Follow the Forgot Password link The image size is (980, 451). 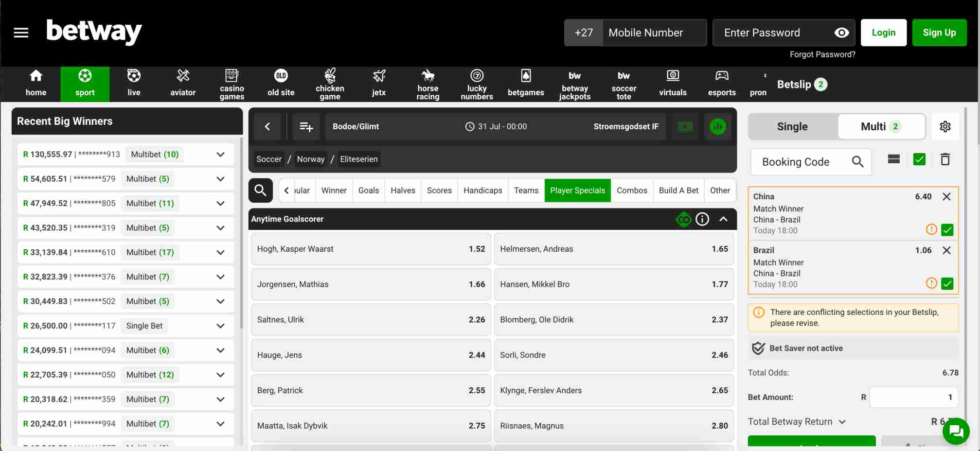(x=822, y=54)
